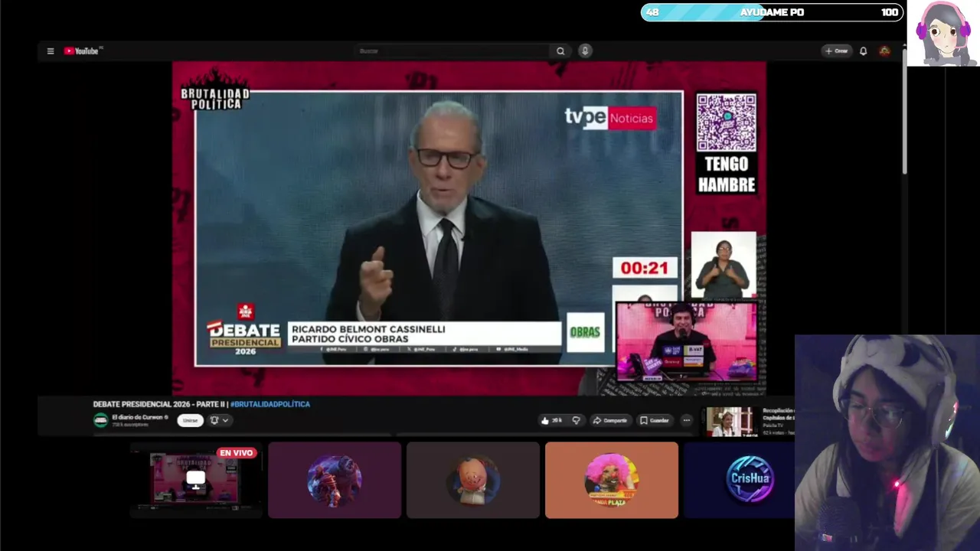Click the Guardar save button
The image size is (980, 551).
click(655, 420)
